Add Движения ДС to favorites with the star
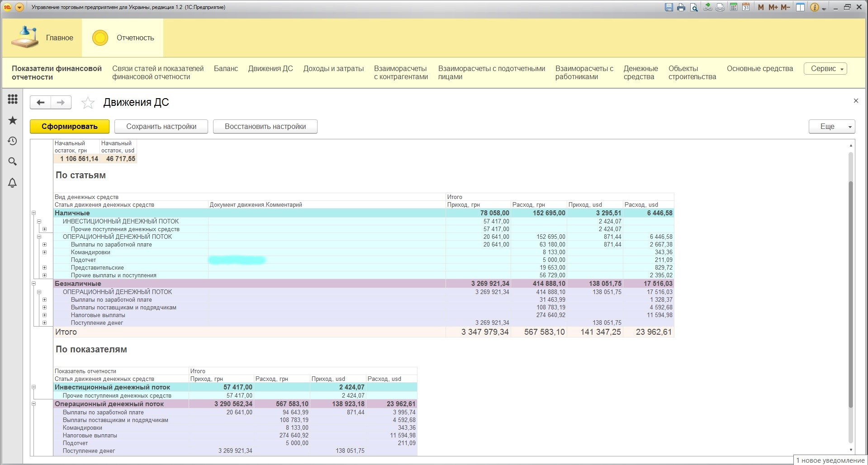 pyautogui.click(x=88, y=103)
